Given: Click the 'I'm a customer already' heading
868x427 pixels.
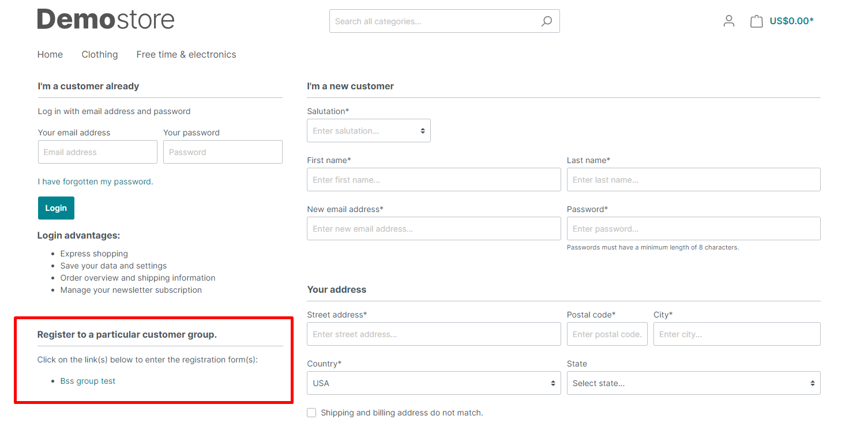Looking at the screenshot, I should [x=88, y=86].
